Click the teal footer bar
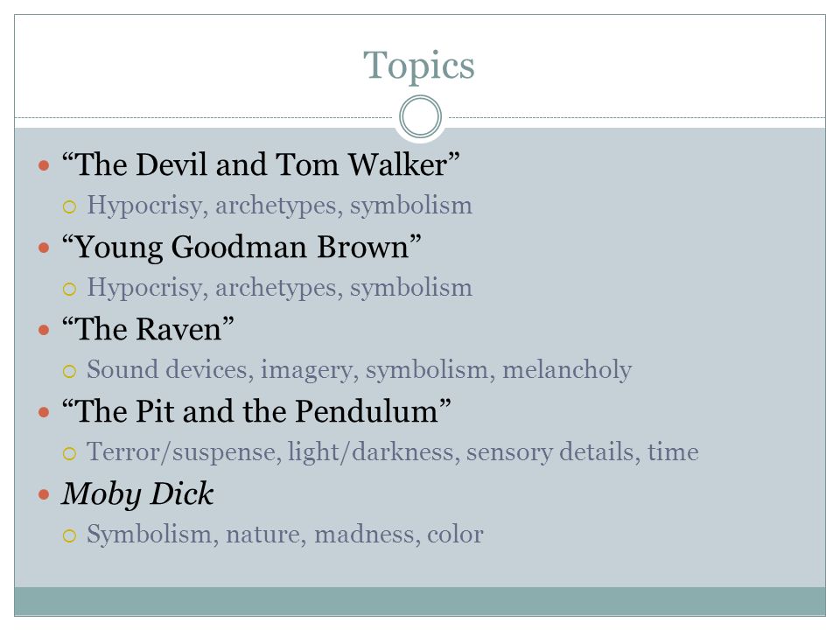 [x=420, y=601]
